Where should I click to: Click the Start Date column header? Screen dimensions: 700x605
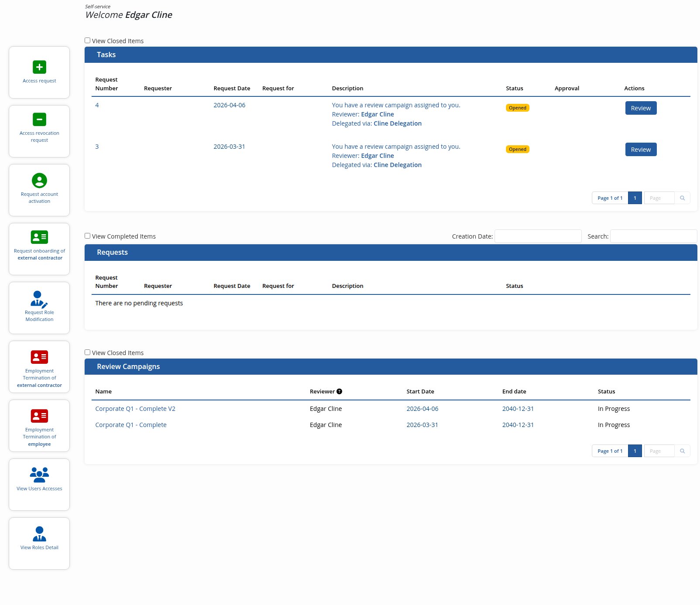(x=420, y=392)
